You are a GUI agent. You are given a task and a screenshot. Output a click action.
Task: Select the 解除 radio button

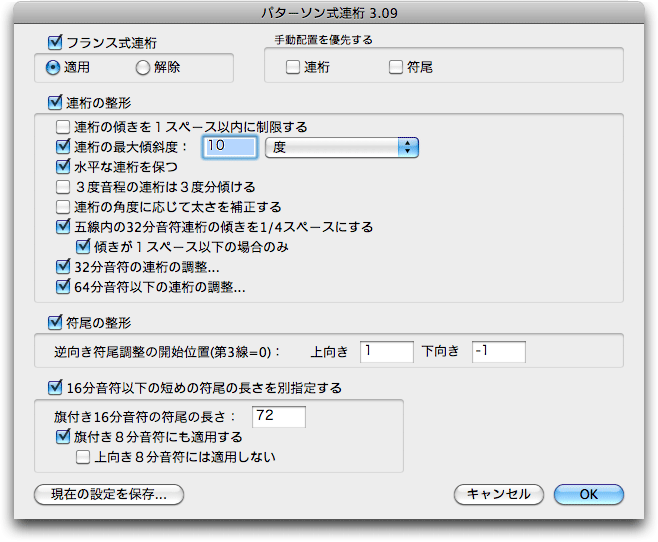143,68
